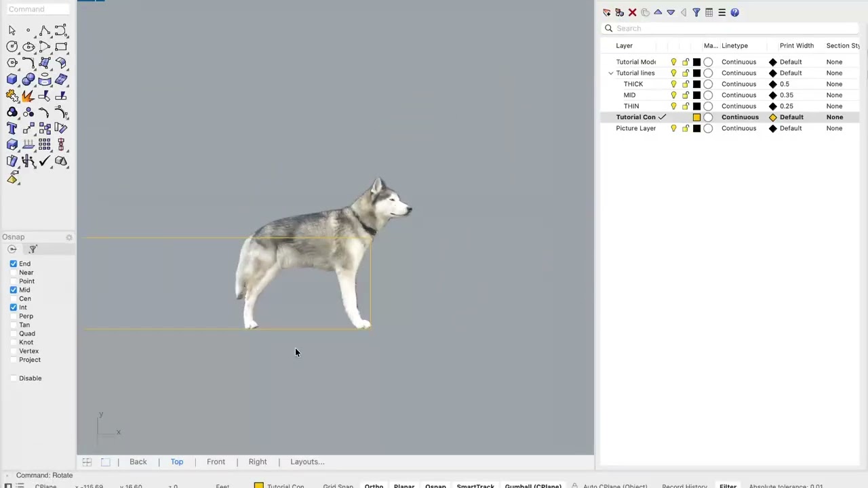Choose the Split tool

[x=61, y=96]
